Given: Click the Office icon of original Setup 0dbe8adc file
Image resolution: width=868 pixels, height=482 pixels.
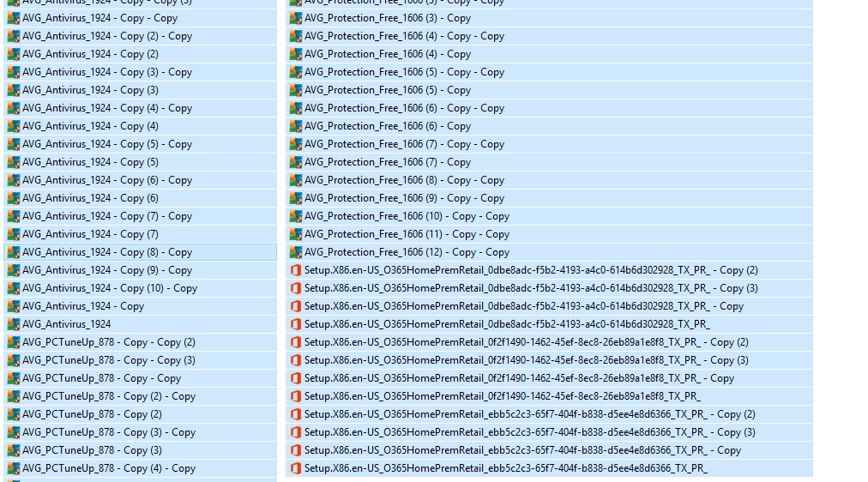Looking at the screenshot, I should [296, 324].
